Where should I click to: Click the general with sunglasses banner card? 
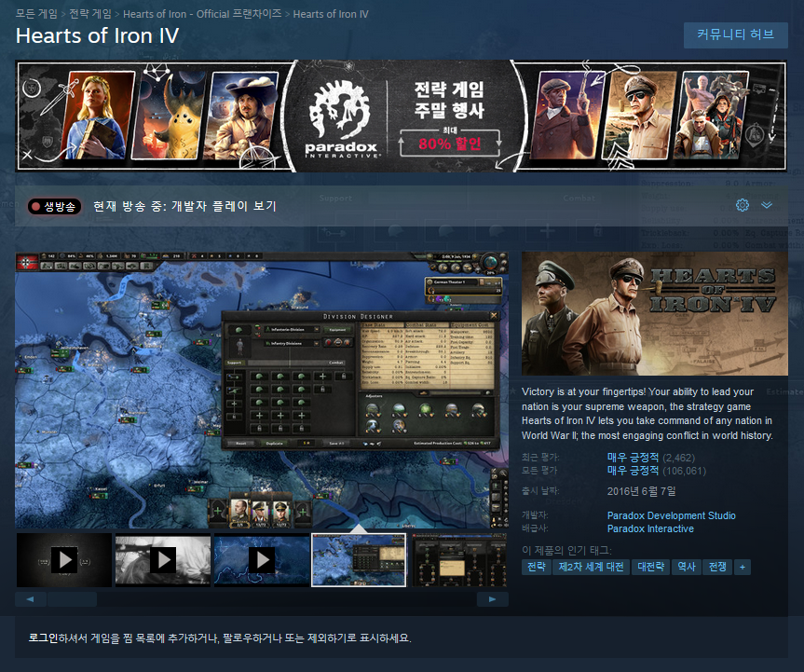point(638,115)
